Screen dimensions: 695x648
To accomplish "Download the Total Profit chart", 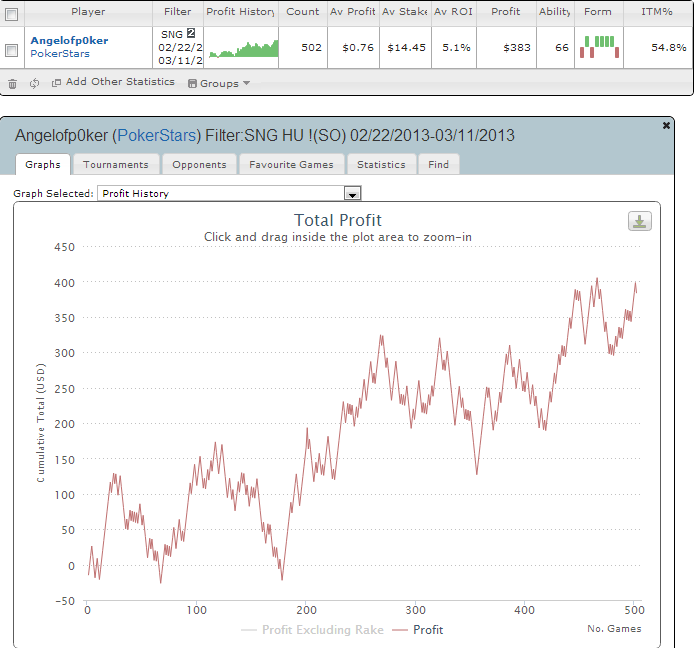I will (x=640, y=221).
